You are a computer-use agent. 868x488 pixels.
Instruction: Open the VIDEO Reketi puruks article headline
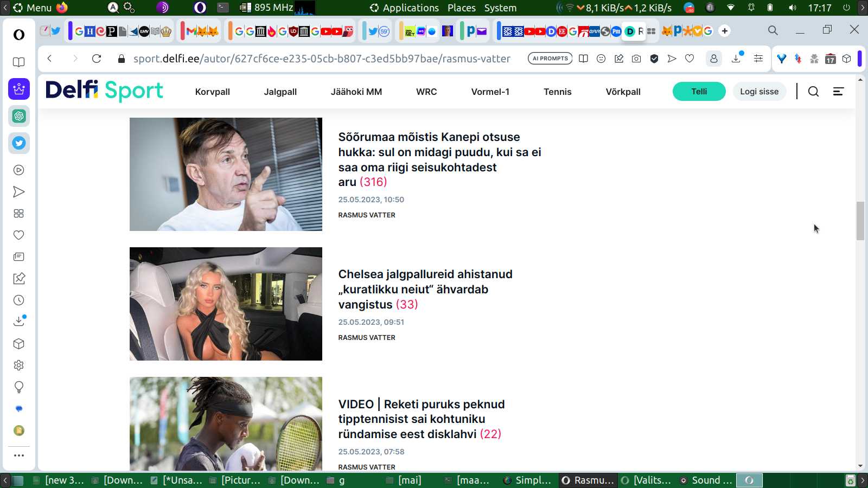[422, 419]
